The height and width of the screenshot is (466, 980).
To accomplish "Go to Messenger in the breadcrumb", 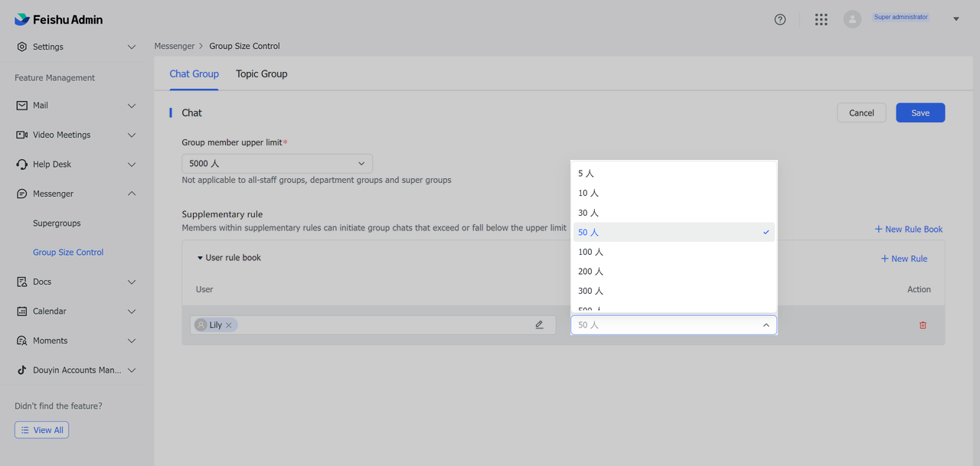I will (175, 46).
